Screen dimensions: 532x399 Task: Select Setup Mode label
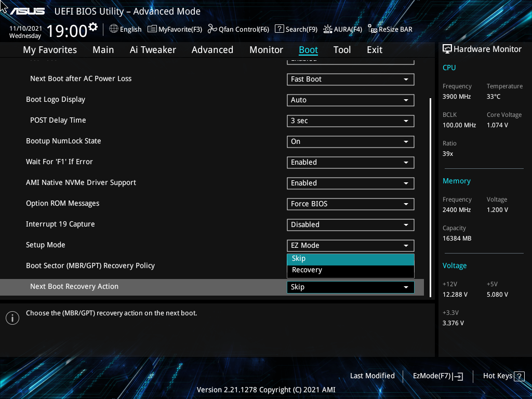(46, 245)
